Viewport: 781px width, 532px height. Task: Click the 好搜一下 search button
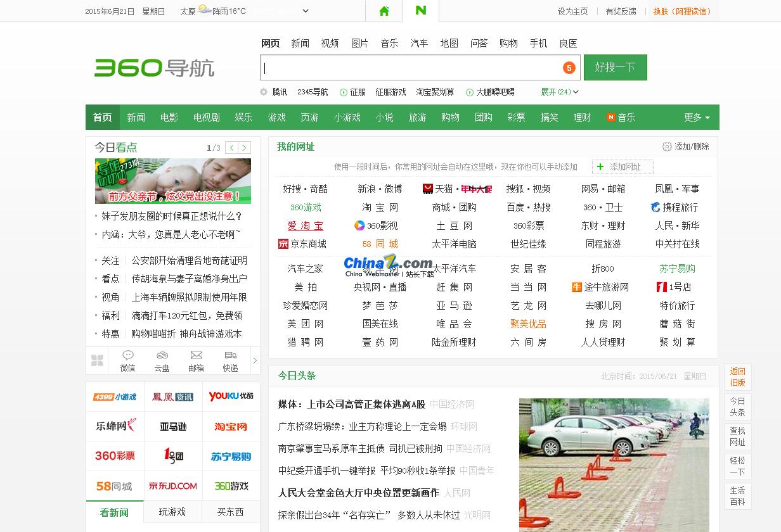(x=615, y=67)
